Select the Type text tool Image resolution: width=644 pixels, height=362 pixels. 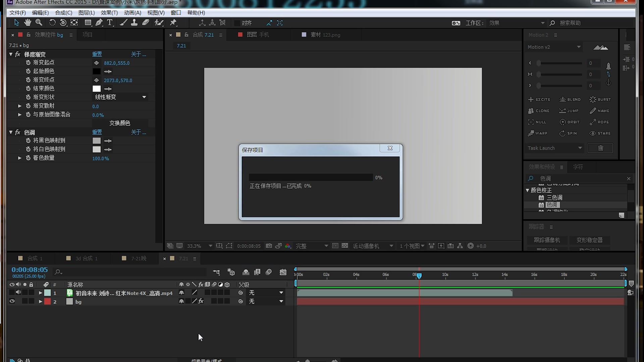tap(110, 22)
